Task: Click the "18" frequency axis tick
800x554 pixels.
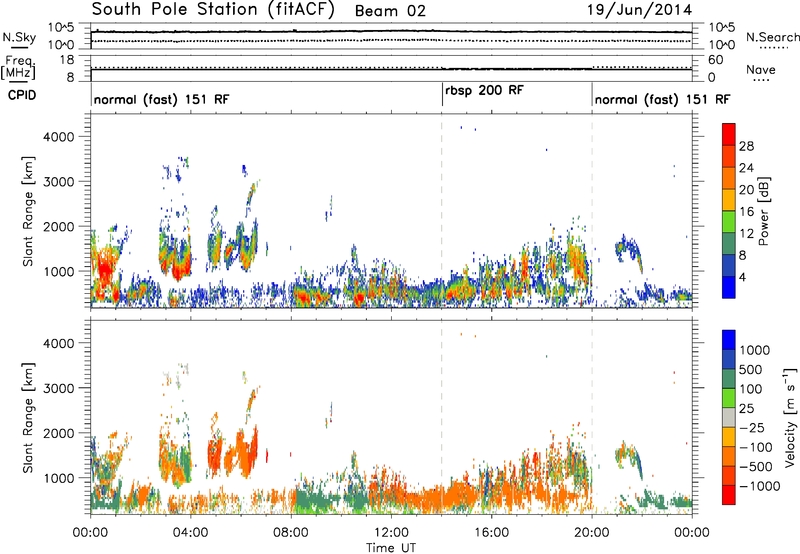Action: pos(67,60)
